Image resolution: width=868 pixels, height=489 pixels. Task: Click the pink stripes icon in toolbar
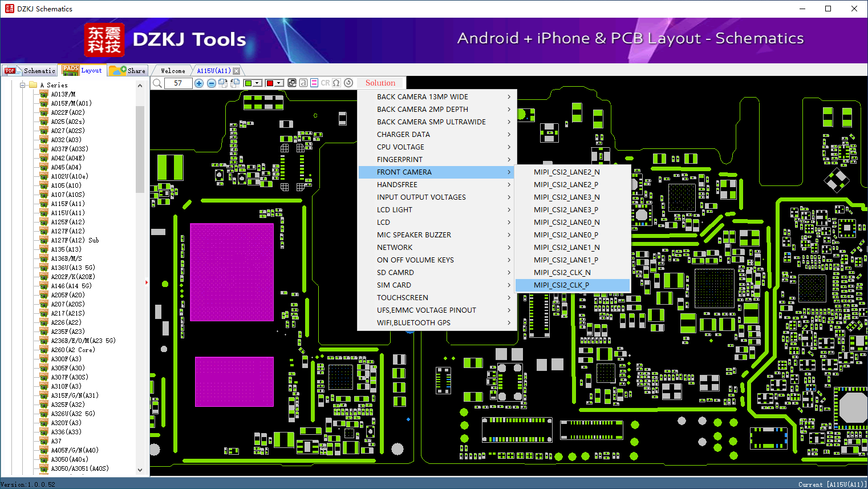pyautogui.click(x=314, y=83)
